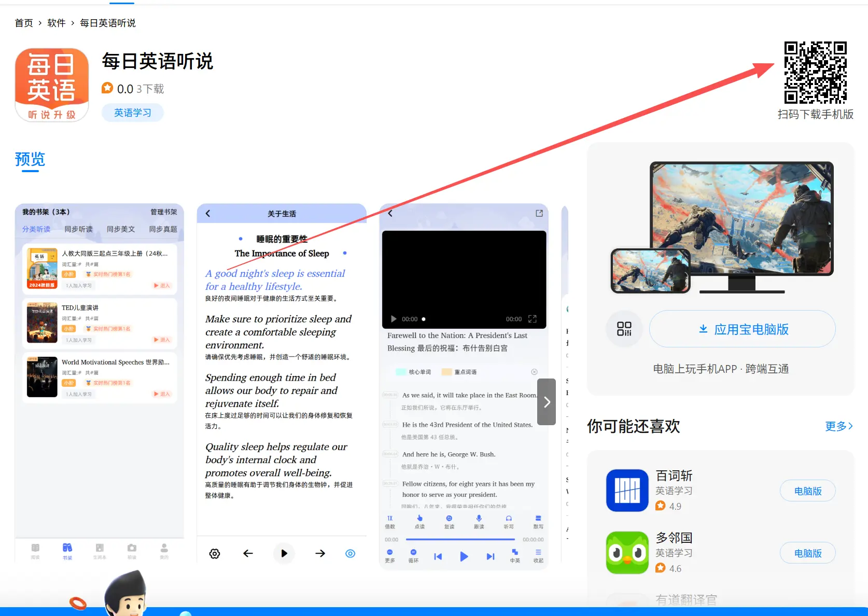868x616 pixels.
Task: Tap the 更多 more options icon
Action: [x=390, y=554]
